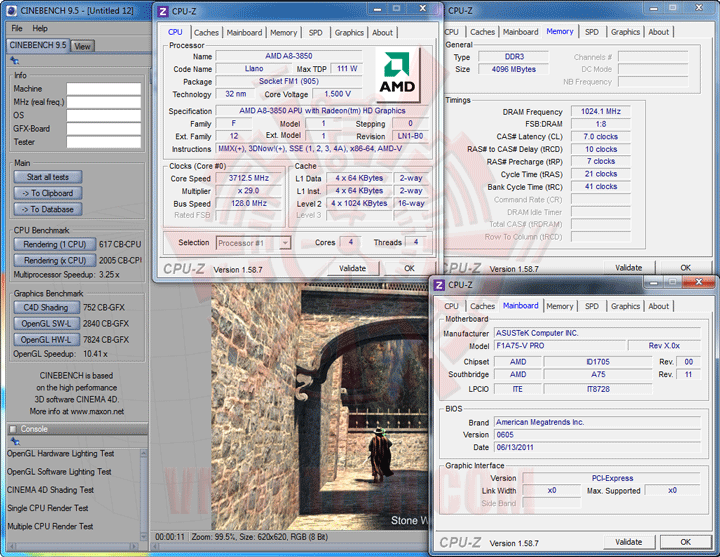720x557 pixels.
Task: Switch to Caches tab in the CPU window
Action: tap(206, 33)
